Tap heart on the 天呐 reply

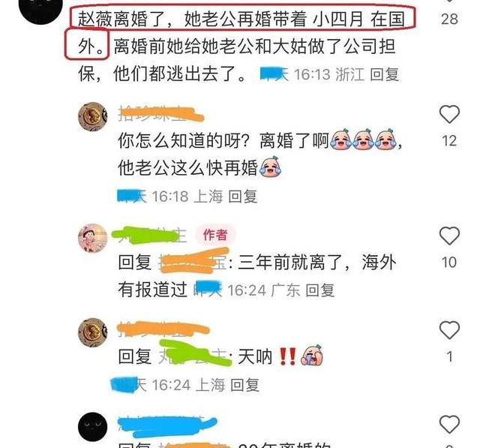click(x=449, y=330)
